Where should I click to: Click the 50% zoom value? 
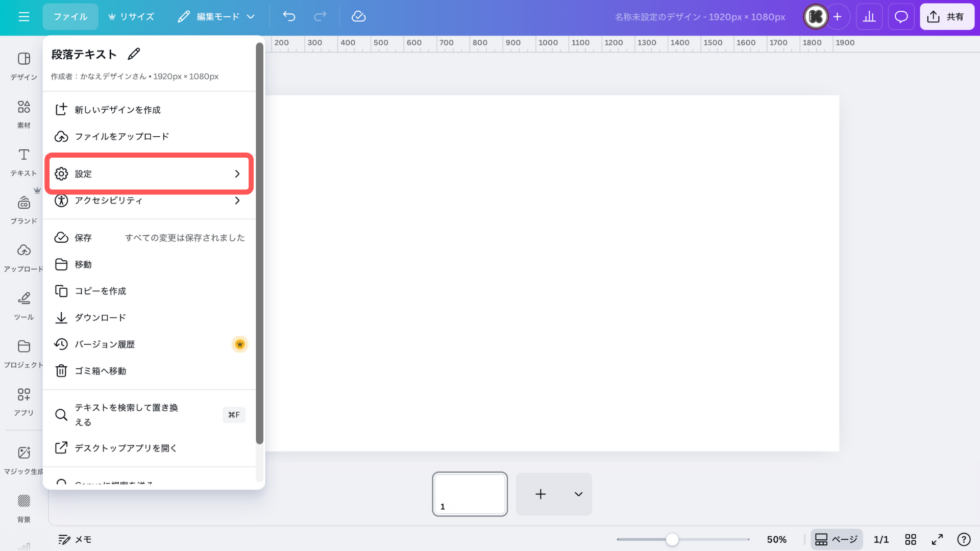click(x=777, y=539)
